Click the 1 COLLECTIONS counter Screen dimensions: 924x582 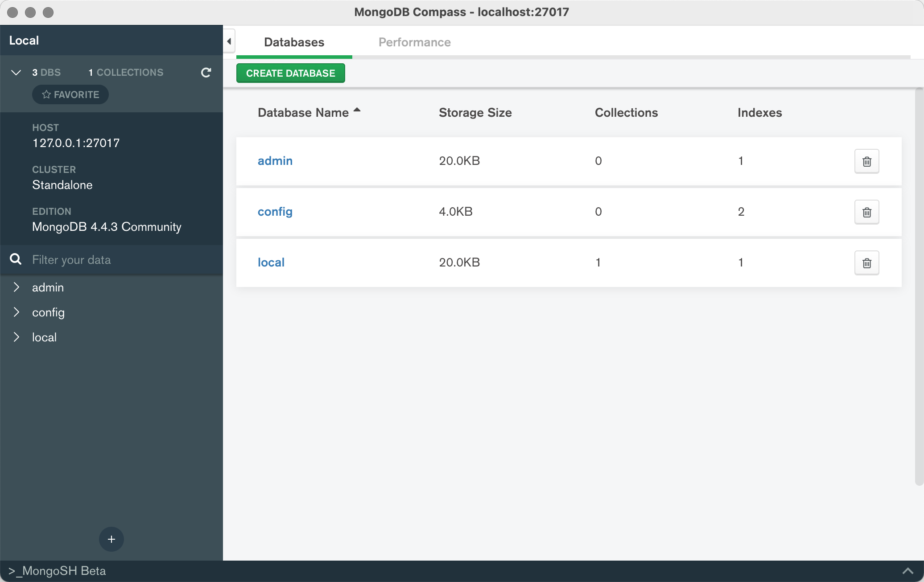(x=126, y=72)
